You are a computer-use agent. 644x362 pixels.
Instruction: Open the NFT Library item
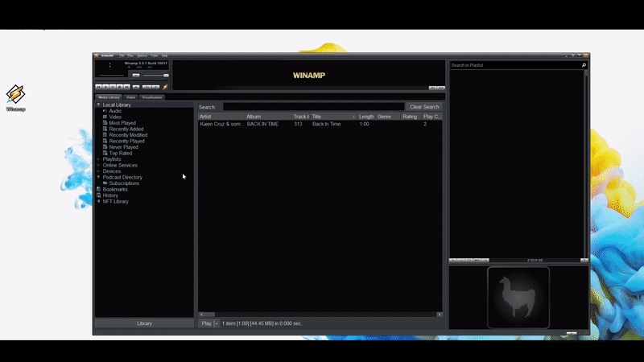[x=115, y=202]
